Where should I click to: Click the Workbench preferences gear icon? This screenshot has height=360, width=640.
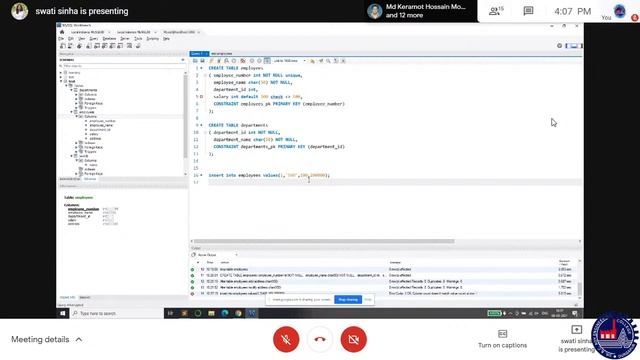coord(560,46)
